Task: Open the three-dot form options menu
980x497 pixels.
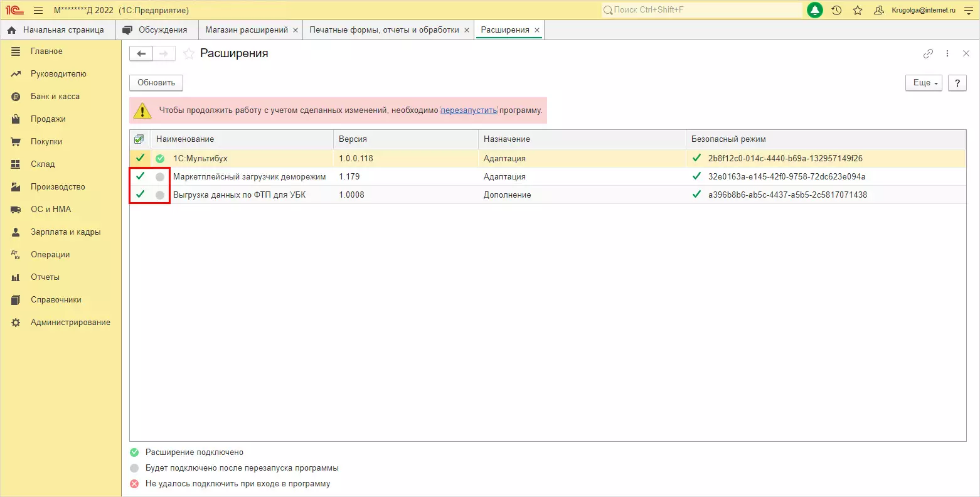Action: tap(947, 54)
